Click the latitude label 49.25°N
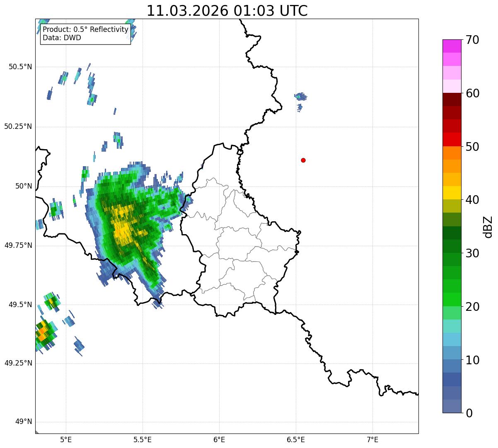Viewport: 498px width, 448px height. (18, 363)
